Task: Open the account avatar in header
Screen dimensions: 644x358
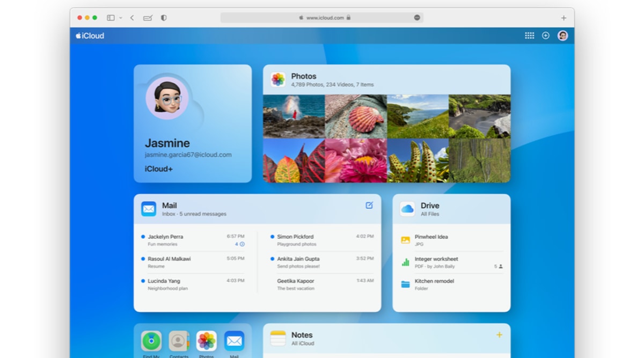Action: click(562, 35)
